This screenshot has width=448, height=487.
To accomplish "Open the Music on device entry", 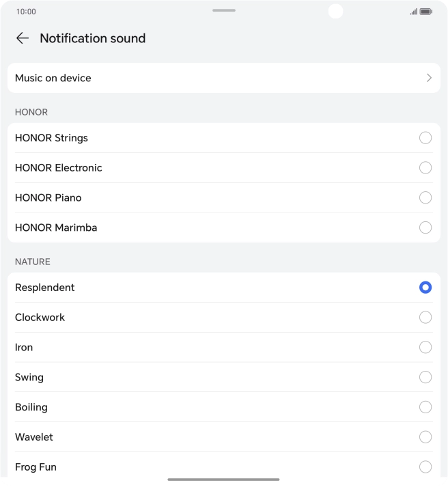I will pos(53,78).
